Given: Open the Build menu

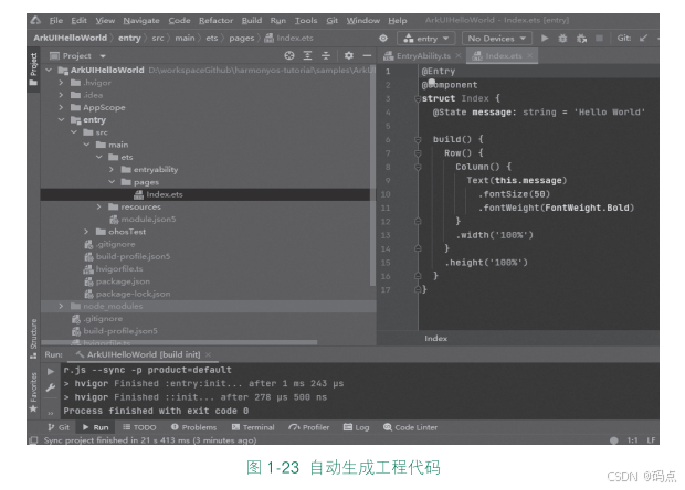Looking at the screenshot, I should [x=252, y=21].
